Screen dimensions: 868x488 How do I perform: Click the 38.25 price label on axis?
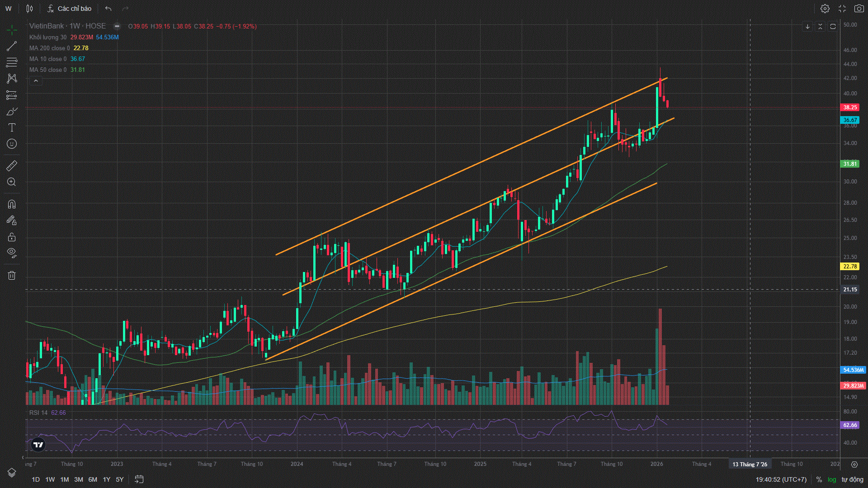coord(849,108)
